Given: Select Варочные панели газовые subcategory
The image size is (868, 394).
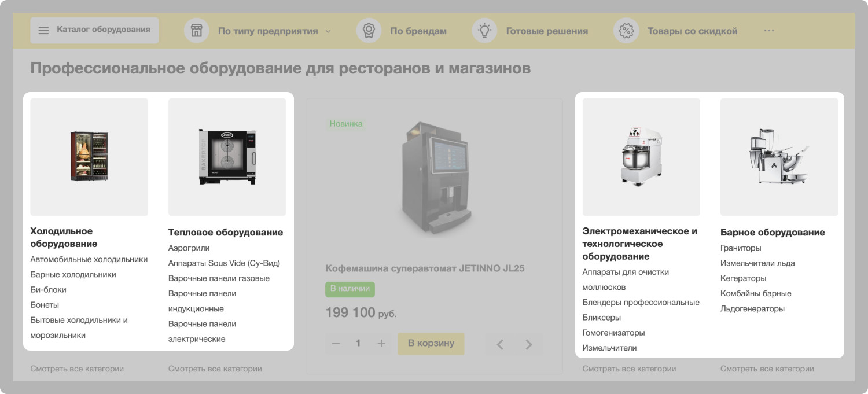Looking at the screenshot, I should coord(219,278).
